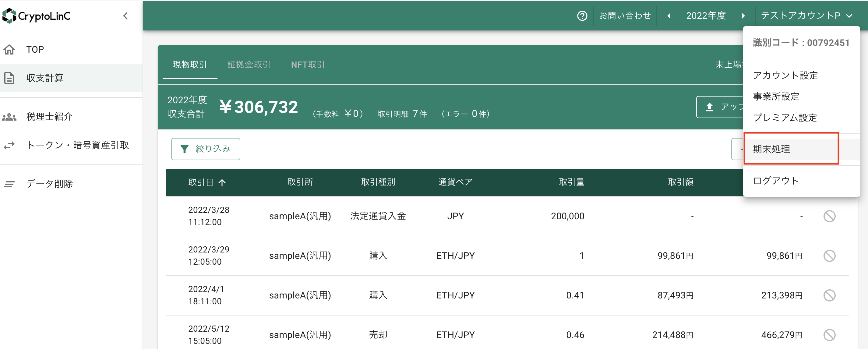Toggle off the 2022/5/12 sell transaction
Image resolution: width=868 pixels, height=349 pixels.
click(830, 334)
